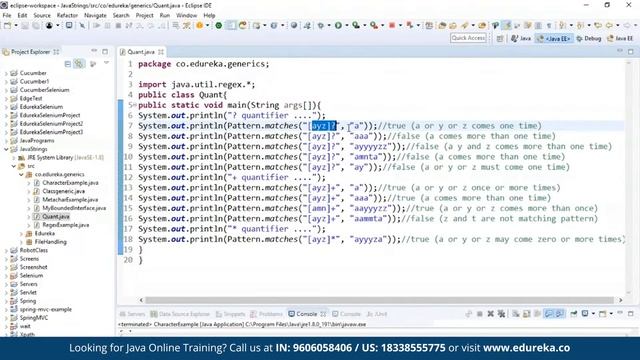Toggle Show Console When Standard Out Changes
The image size is (640, 360).
tap(549, 313)
